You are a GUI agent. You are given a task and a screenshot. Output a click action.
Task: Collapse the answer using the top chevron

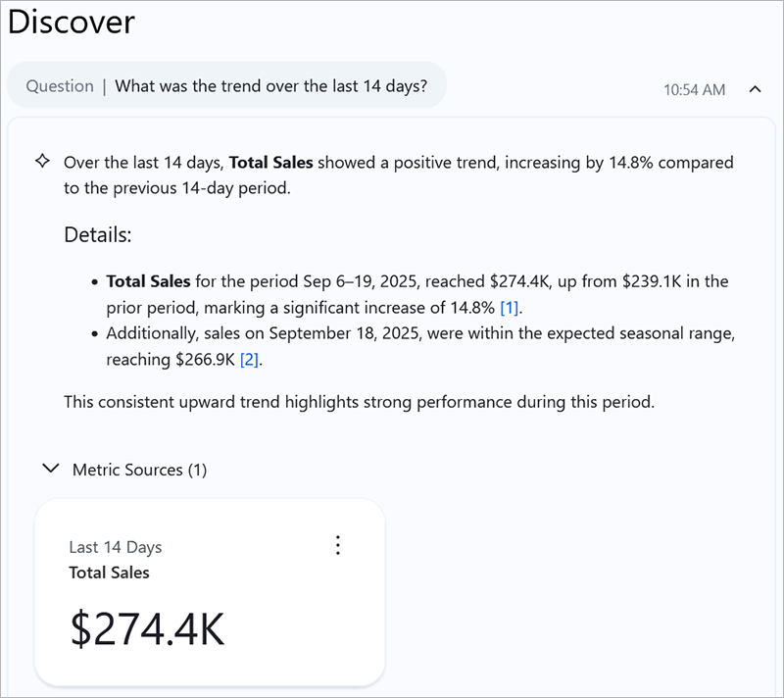tap(755, 89)
